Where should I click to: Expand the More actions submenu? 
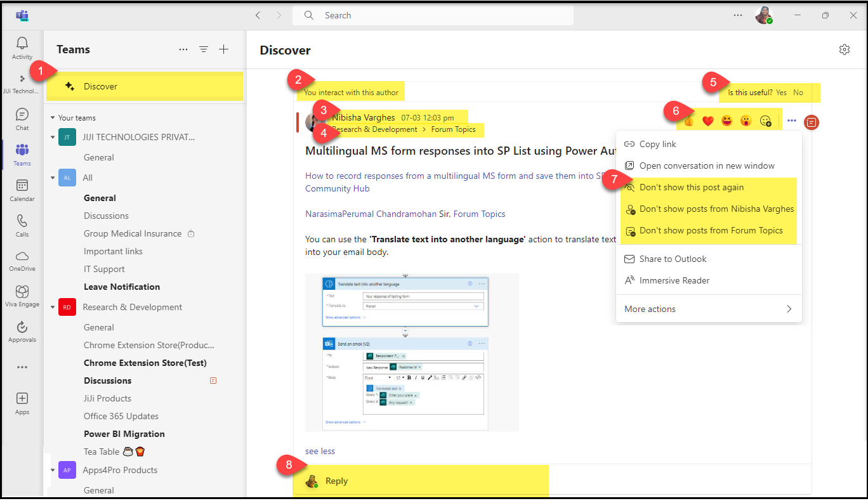click(708, 309)
